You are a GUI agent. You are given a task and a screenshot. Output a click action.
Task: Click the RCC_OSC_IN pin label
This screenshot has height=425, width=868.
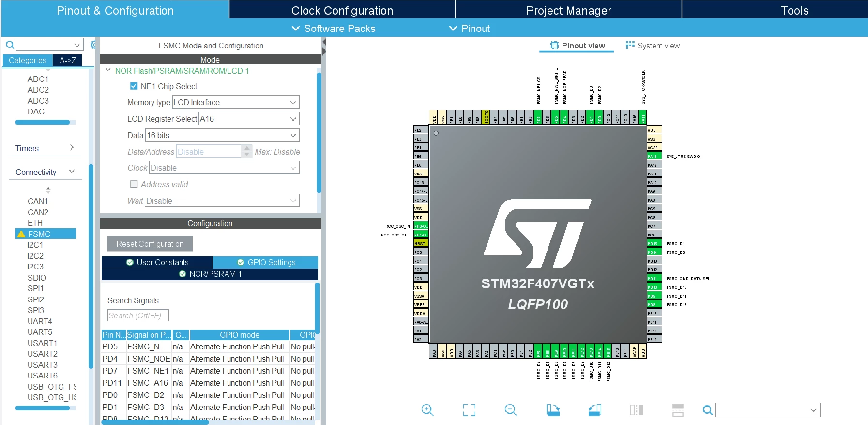pyautogui.click(x=397, y=226)
